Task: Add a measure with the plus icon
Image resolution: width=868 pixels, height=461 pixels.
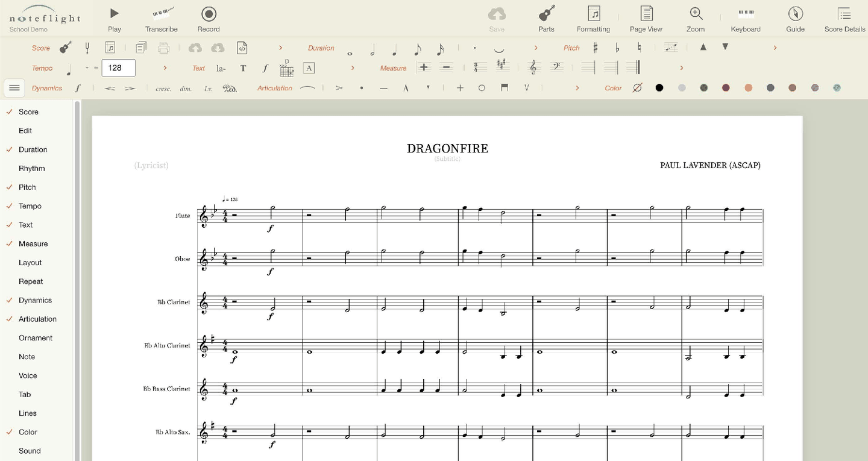Action: pyautogui.click(x=424, y=67)
